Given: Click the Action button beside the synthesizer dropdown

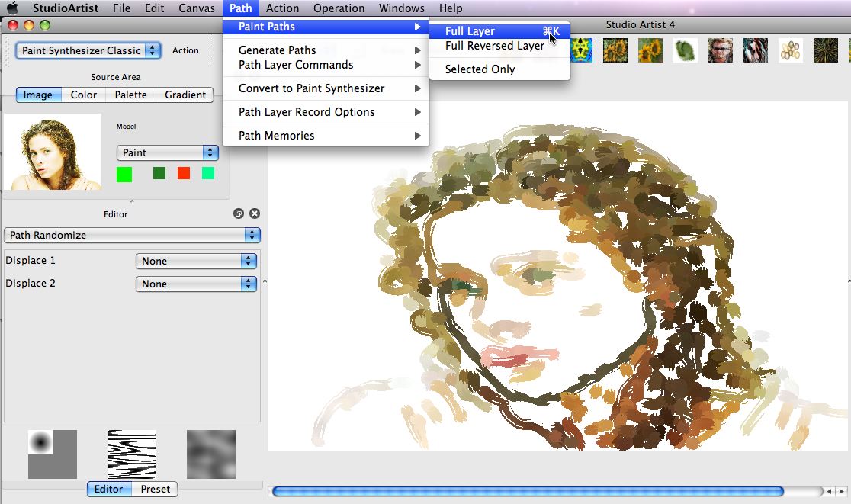Looking at the screenshot, I should coord(185,50).
